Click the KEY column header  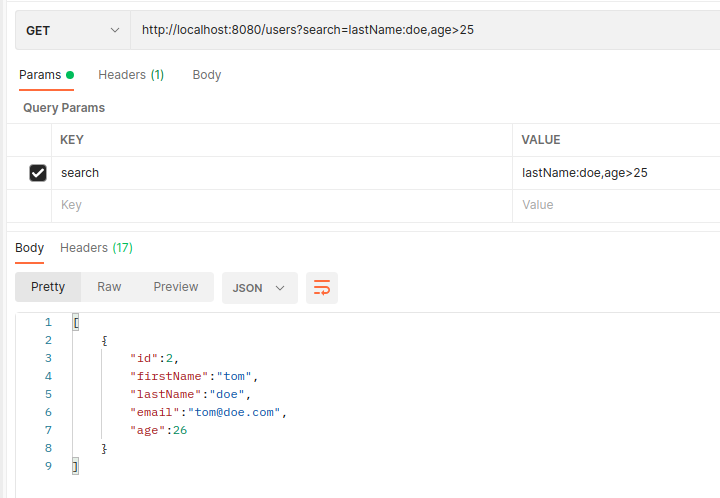280,140
